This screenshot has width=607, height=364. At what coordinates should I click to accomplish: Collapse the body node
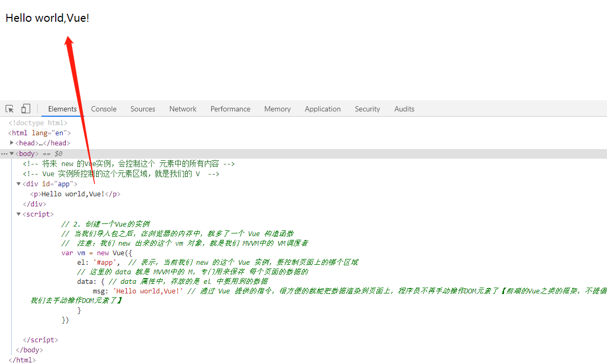pos(12,154)
